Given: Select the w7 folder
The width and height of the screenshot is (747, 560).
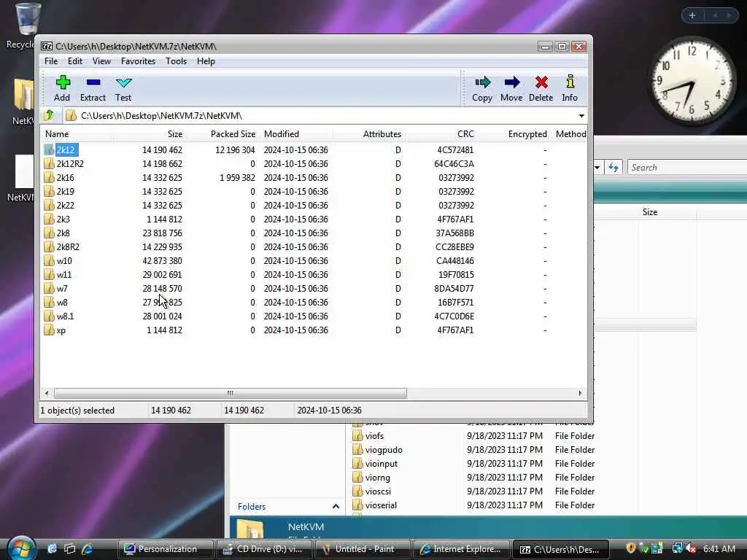Looking at the screenshot, I should coord(62,289).
